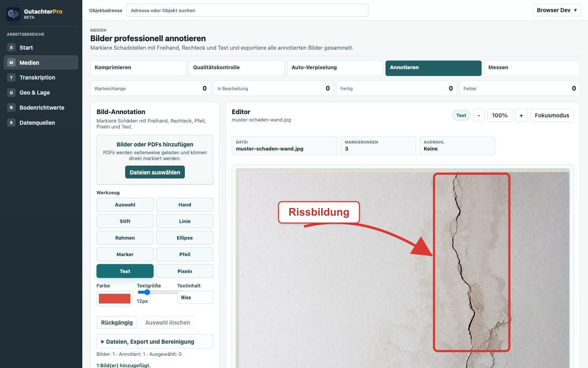Select the Auswahl tool
Viewport: 588px width, 368px height.
(125, 205)
